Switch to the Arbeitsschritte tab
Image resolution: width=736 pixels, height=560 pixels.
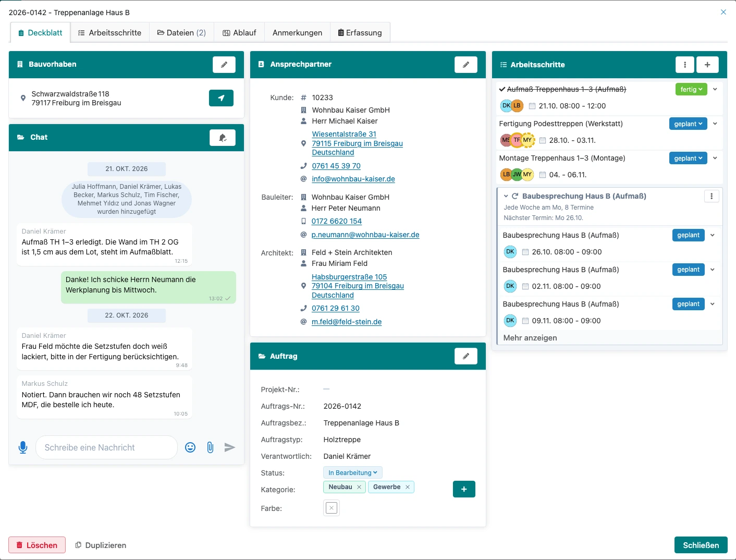[109, 32]
